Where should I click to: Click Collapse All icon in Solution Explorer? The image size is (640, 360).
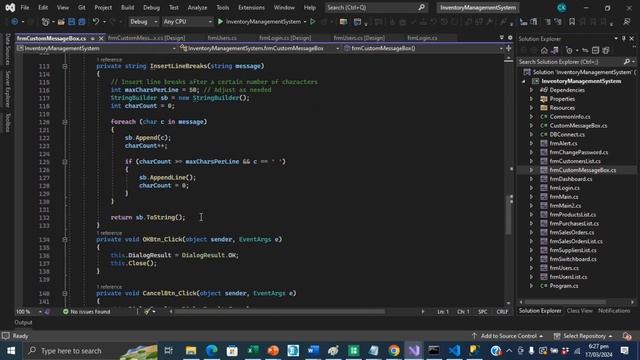[x=596, y=50]
